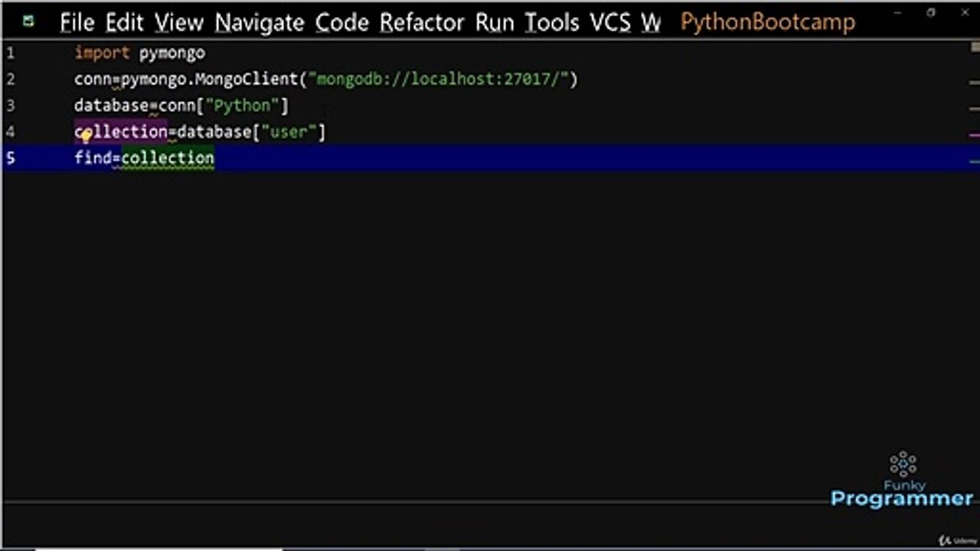Image resolution: width=980 pixels, height=551 pixels.
Task: Open the View menu
Action: 179,23
